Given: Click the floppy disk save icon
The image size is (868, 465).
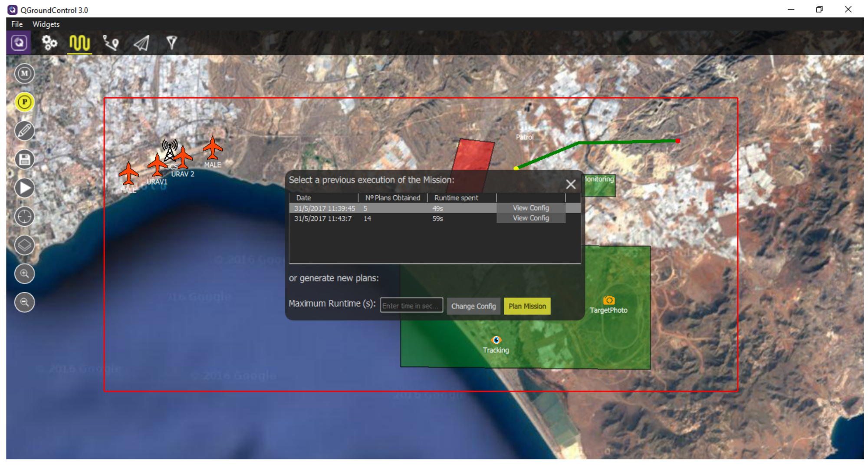Looking at the screenshot, I should tap(25, 159).
